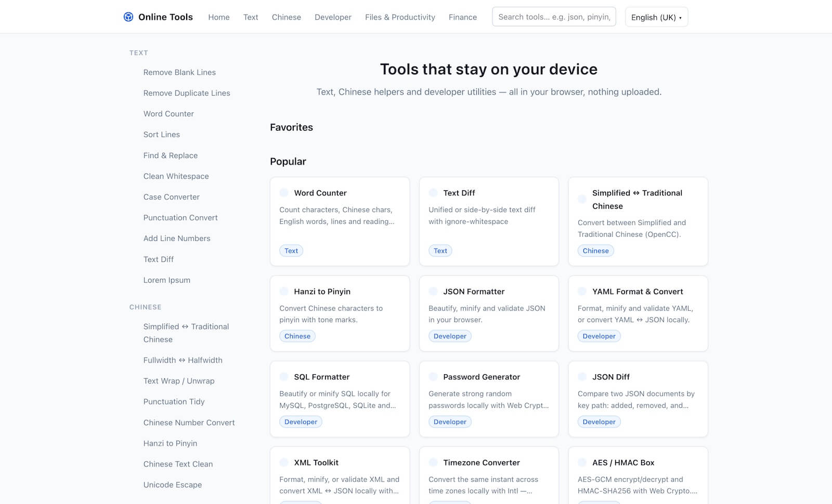Select Sort Lines in the sidebar

pyautogui.click(x=162, y=135)
